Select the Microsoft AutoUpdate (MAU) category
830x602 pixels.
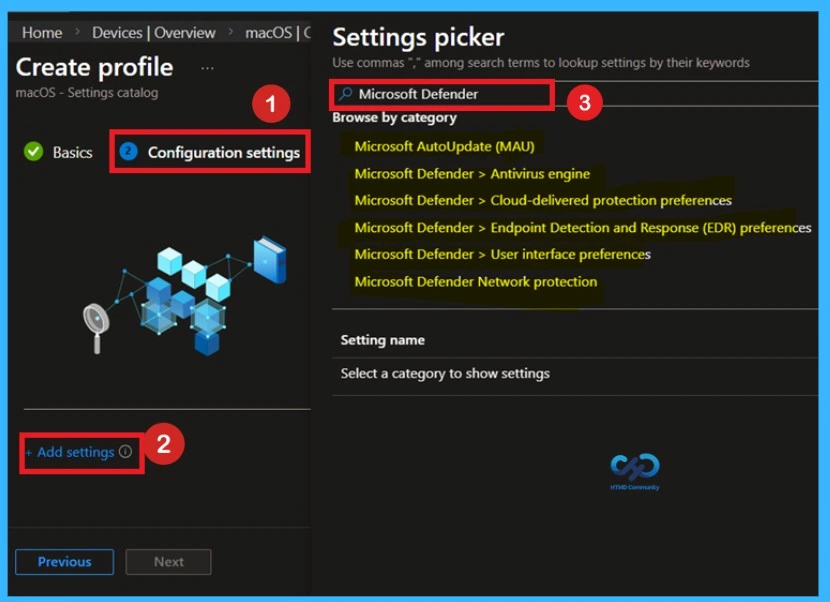click(x=444, y=146)
